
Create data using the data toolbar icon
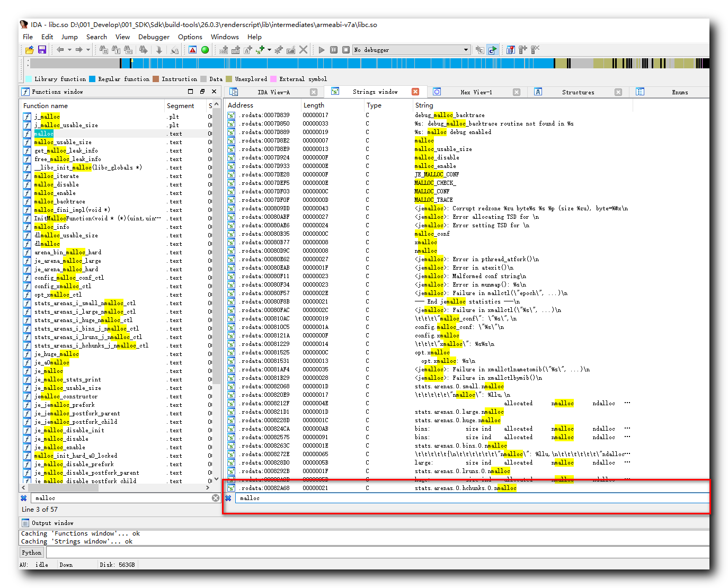pyautogui.click(x=235, y=49)
